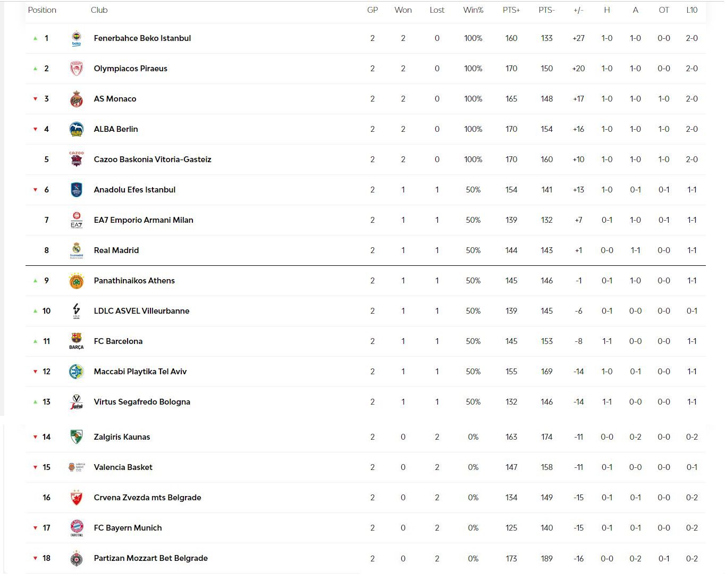The width and height of the screenshot is (725, 588).
Task: Click the L10 column header
Action: click(x=692, y=10)
